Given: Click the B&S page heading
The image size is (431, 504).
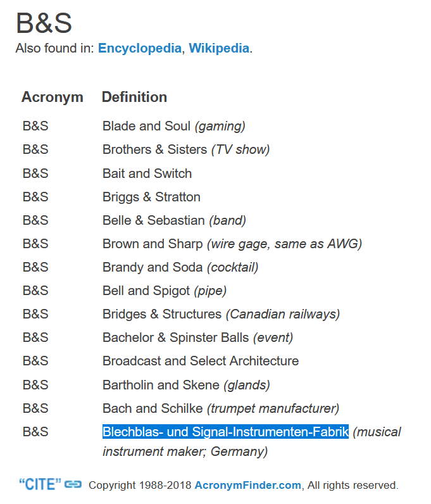Looking at the screenshot, I should [44, 23].
